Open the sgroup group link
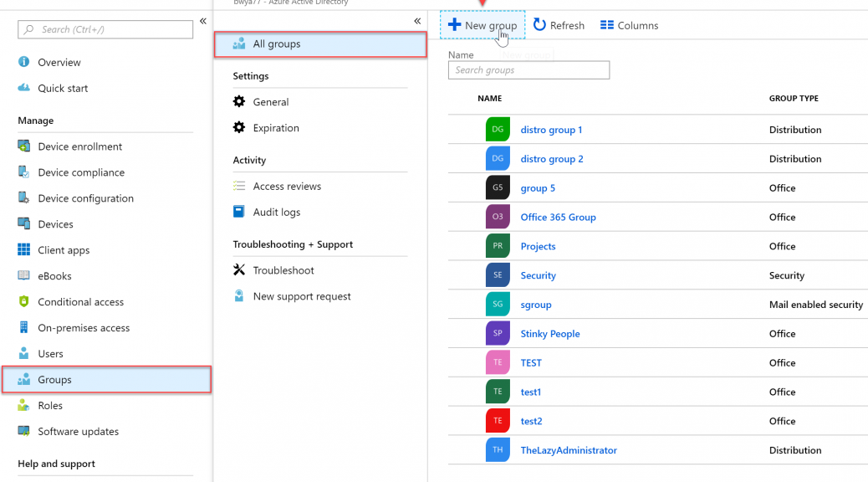 (536, 305)
